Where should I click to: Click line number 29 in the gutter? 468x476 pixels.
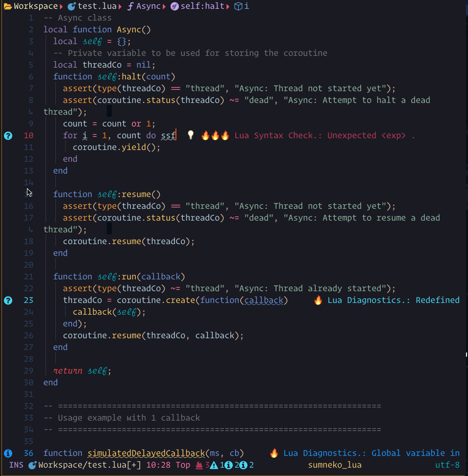point(28,371)
